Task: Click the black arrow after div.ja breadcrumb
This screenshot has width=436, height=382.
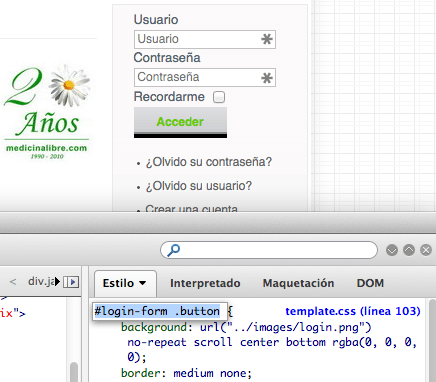Action: point(57,282)
